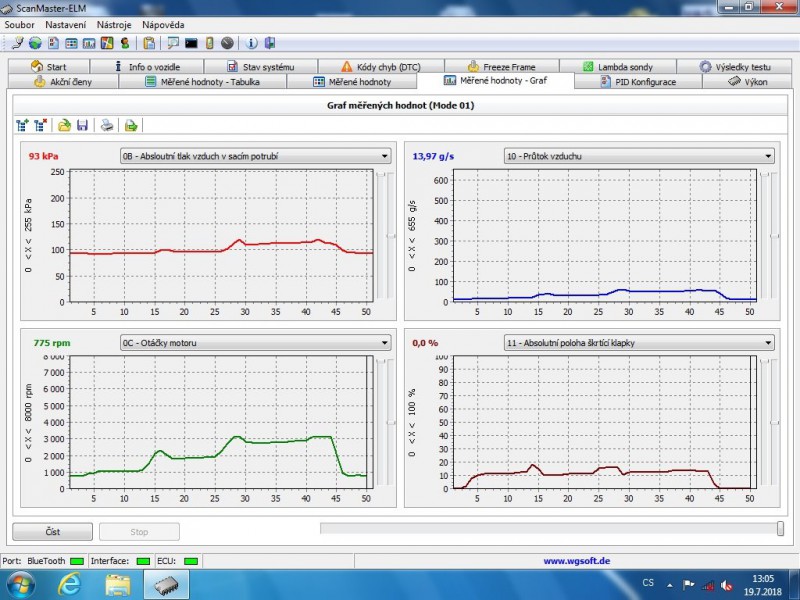Expand the '0C - Otáčky motoru' dropdown
The height and width of the screenshot is (600, 800).
(384, 343)
